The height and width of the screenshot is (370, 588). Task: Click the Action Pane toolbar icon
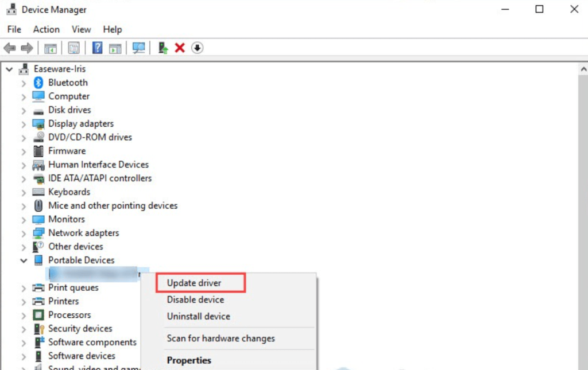[x=115, y=48]
